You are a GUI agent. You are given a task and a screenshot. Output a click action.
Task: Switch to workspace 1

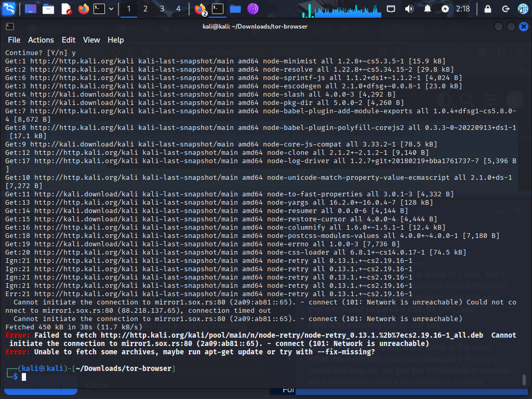129,8
